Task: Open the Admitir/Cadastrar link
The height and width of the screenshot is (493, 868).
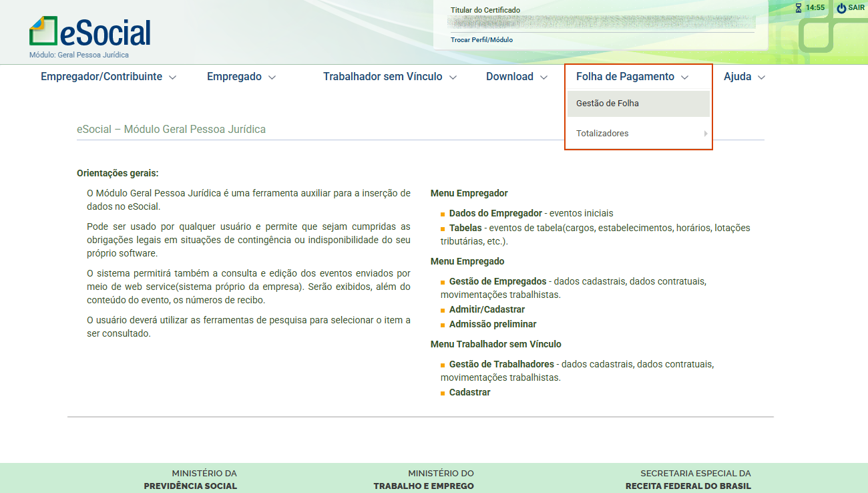Action: (x=487, y=310)
